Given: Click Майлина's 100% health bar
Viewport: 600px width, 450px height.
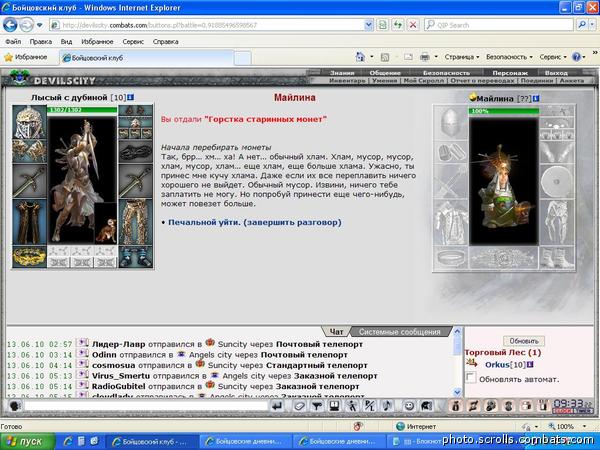Looking at the screenshot, I should 504,111.
